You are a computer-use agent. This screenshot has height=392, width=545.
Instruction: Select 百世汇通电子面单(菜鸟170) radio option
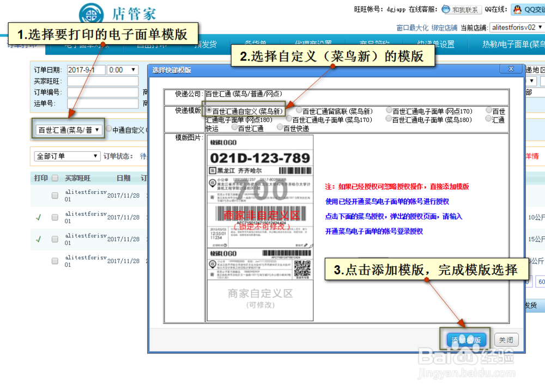(x=289, y=119)
